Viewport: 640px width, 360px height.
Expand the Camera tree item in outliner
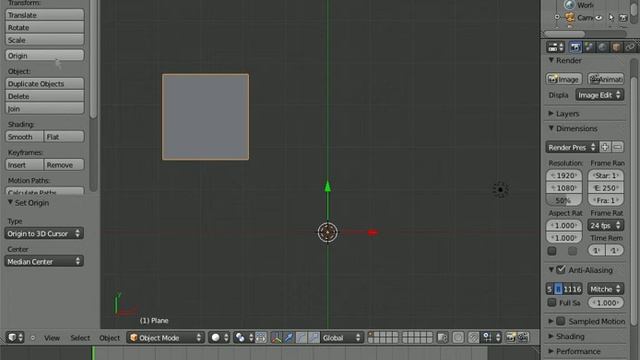tap(557, 17)
